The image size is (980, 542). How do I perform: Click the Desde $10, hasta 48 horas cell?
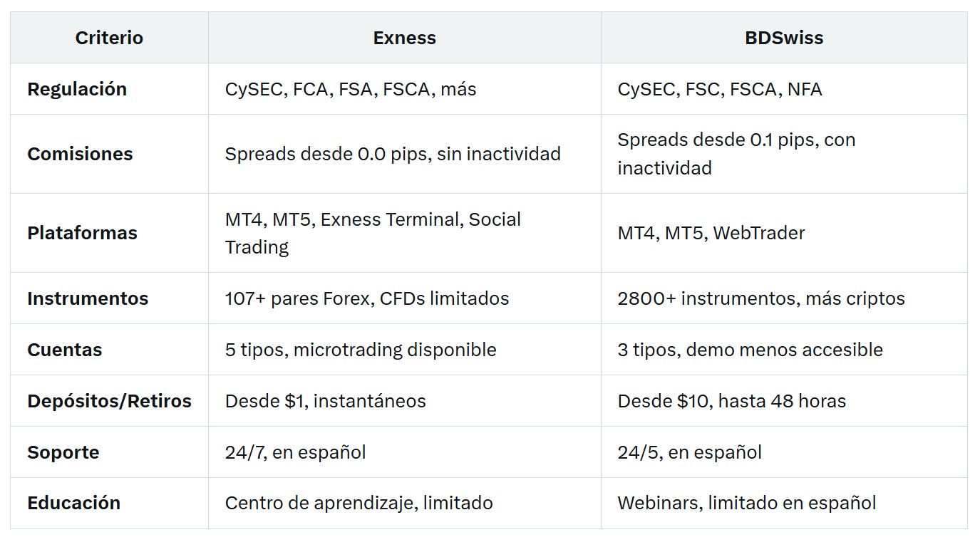pos(784,401)
